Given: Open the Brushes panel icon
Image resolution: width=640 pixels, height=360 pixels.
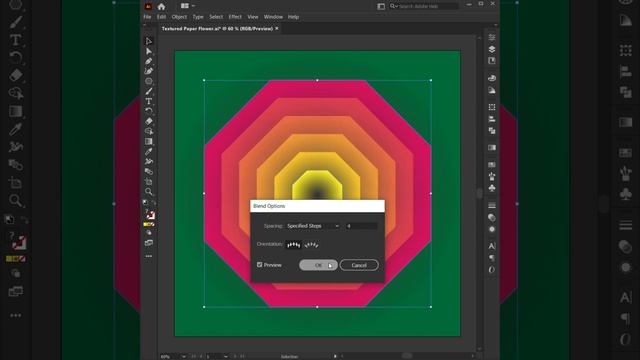Looking at the screenshot, I should click(x=492, y=176).
